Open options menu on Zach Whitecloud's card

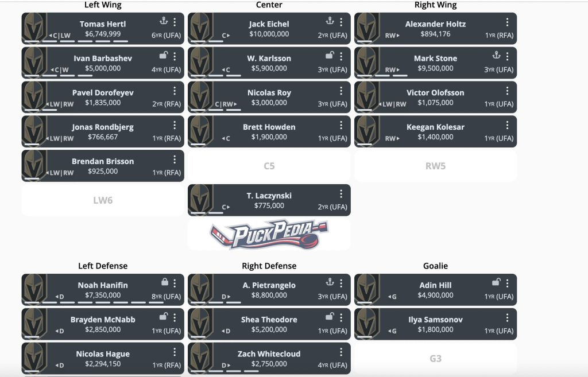[x=341, y=352]
